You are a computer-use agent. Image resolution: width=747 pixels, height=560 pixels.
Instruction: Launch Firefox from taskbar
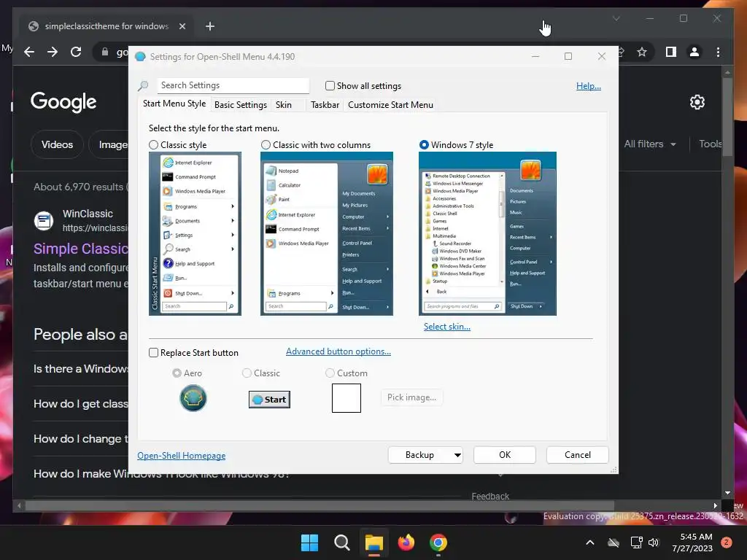pos(406,542)
